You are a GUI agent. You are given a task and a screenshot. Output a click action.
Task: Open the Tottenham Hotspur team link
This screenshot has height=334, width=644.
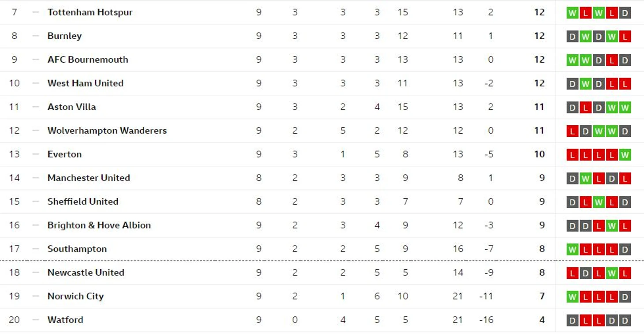90,12
